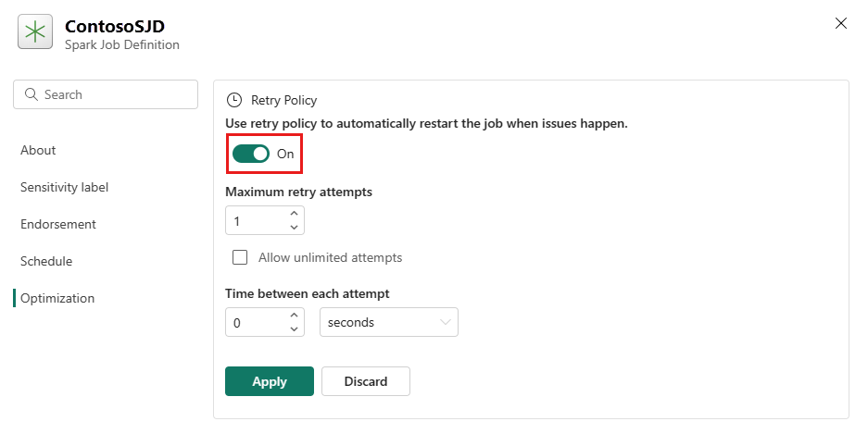
Task: Click the Retry Policy clock icon
Action: pyautogui.click(x=234, y=100)
